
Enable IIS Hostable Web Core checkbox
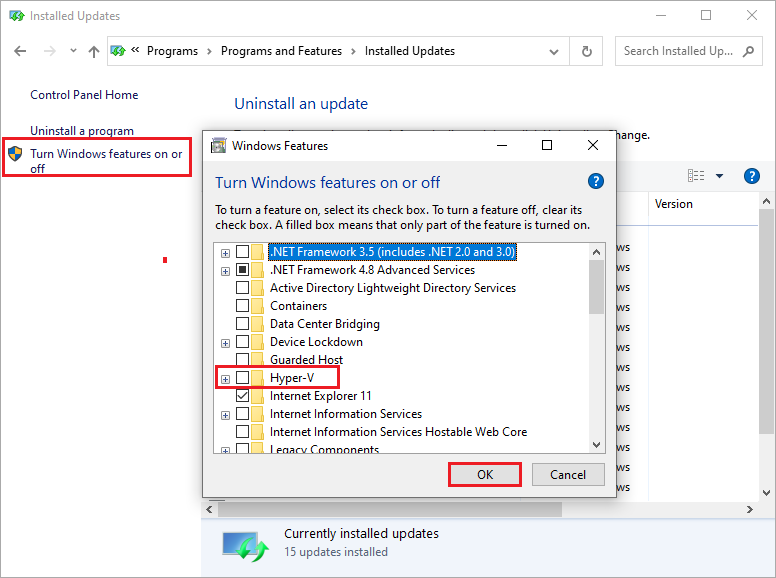[242, 432]
